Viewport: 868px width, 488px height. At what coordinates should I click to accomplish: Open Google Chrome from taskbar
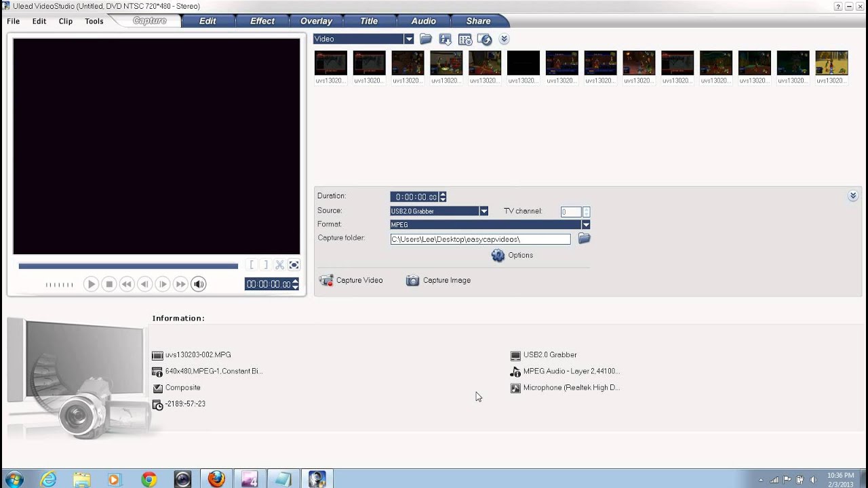point(149,479)
